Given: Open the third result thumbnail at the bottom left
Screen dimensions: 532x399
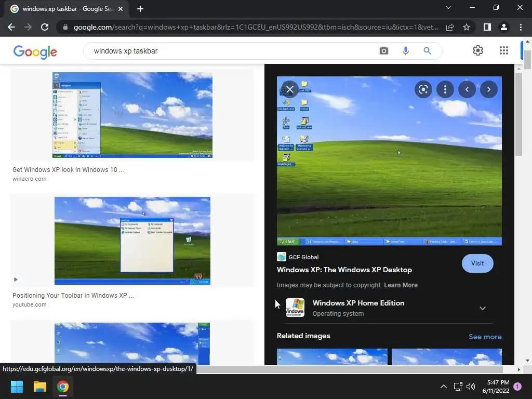Looking at the screenshot, I should (132, 344).
